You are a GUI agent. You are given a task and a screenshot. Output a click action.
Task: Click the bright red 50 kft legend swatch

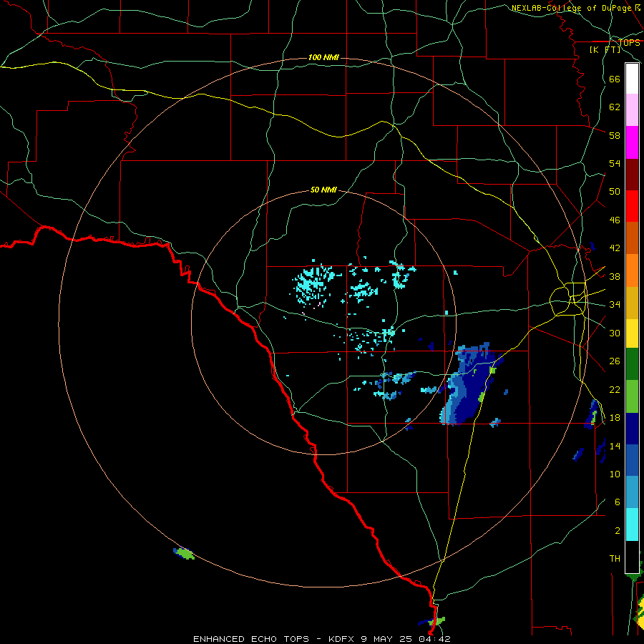click(632, 206)
